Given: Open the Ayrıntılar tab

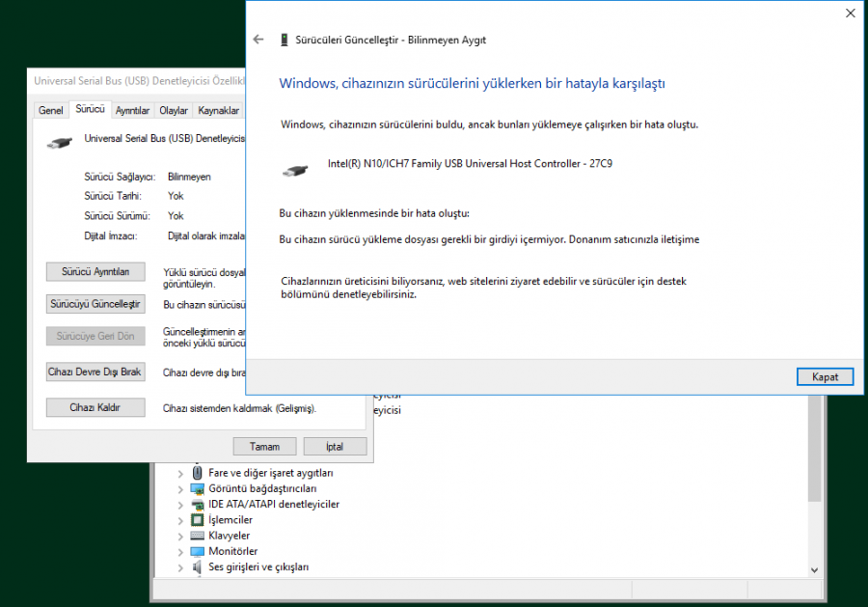Looking at the screenshot, I should 133,111.
